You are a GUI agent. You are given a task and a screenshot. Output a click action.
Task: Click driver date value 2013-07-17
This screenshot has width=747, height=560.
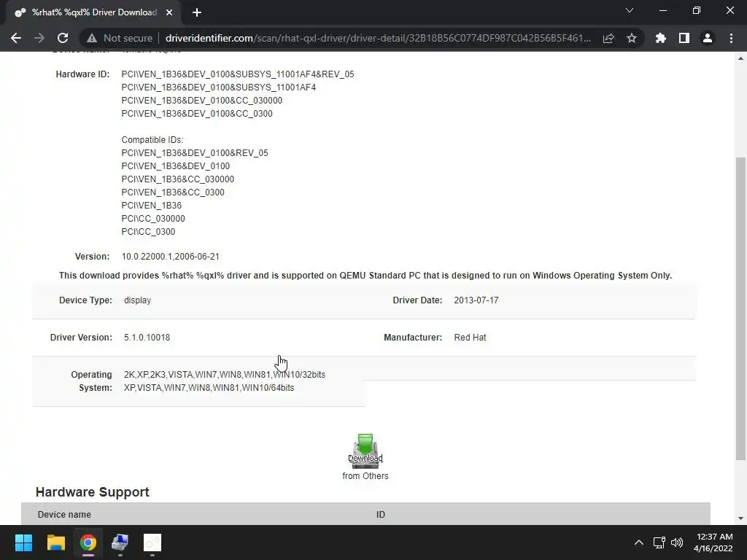click(x=476, y=300)
